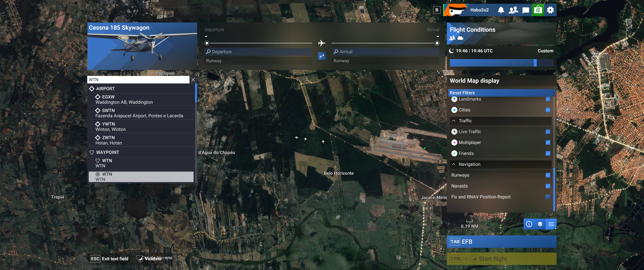Hide Runways on the map
Image resolution: width=644 pixels, height=270 pixels.
[548, 175]
